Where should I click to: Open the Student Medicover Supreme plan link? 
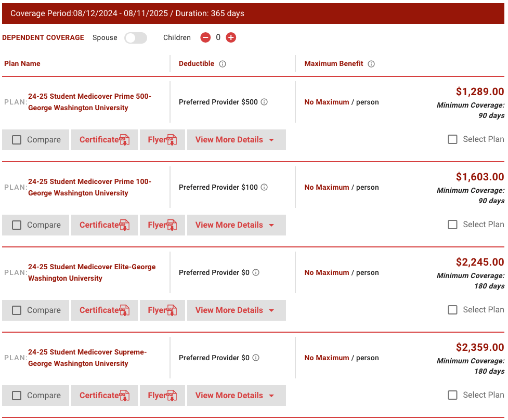(87, 358)
